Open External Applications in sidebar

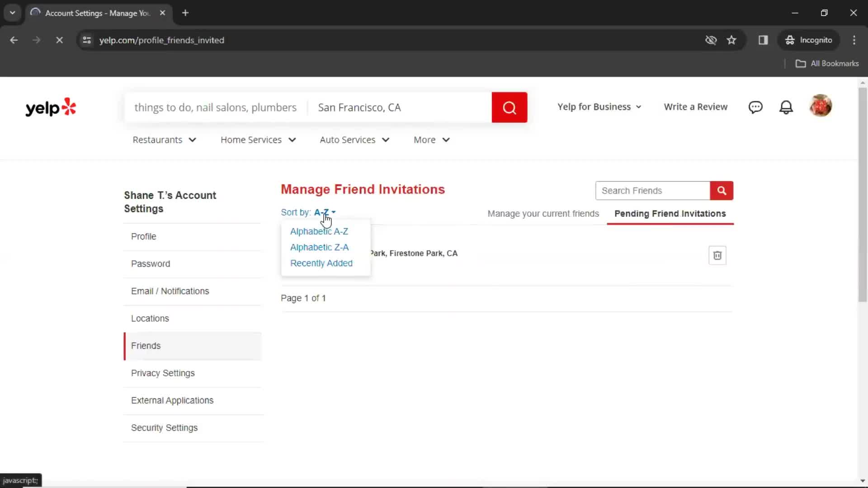(x=193, y=400)
